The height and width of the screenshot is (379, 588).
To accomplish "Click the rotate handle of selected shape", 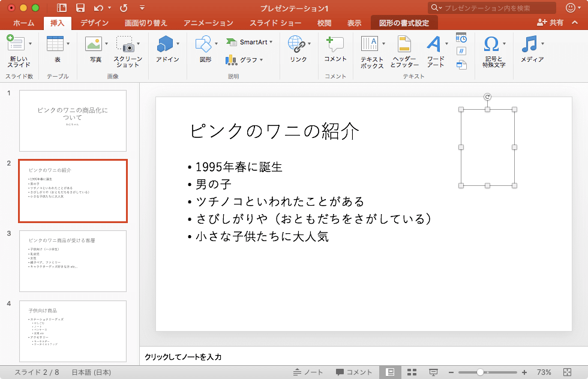I will (x=487, y=97).
